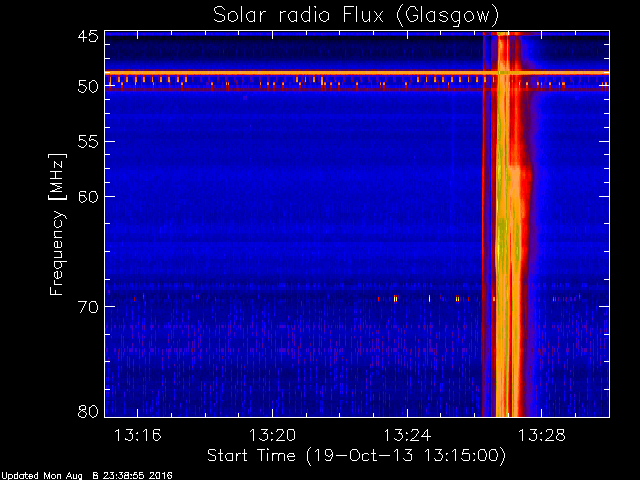Viewport: 640px width, 480px height.
Task: Click the 13:24 time tick label
Action: (407, 436)
